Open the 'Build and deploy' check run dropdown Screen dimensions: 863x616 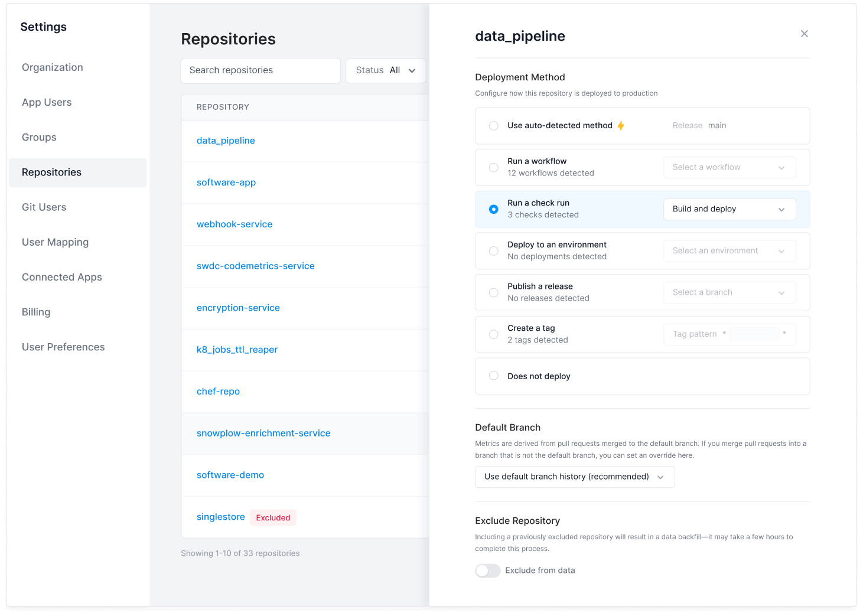729,209
